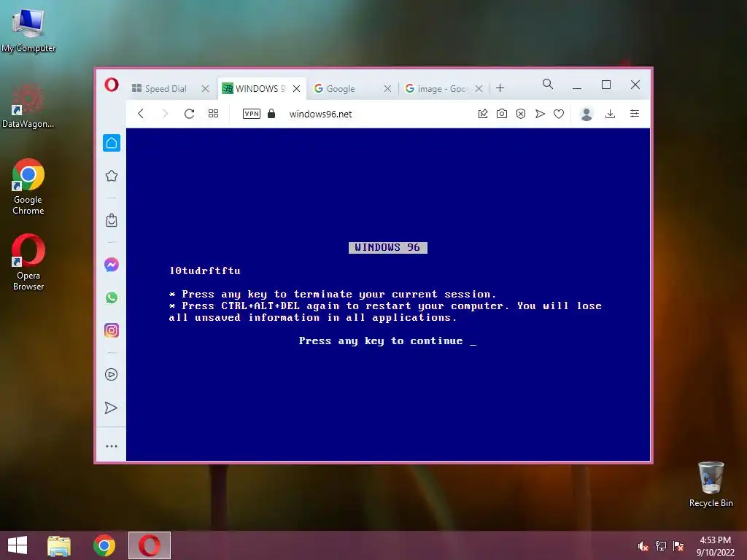
Task: Open Speed Dial start page grid
Action: tap(214, 113)
